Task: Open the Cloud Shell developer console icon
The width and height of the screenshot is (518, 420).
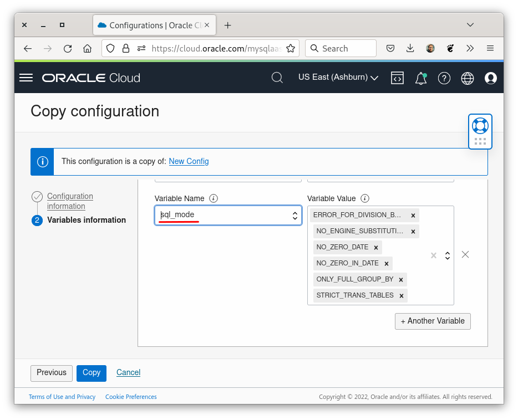Action: click(397, 78)
